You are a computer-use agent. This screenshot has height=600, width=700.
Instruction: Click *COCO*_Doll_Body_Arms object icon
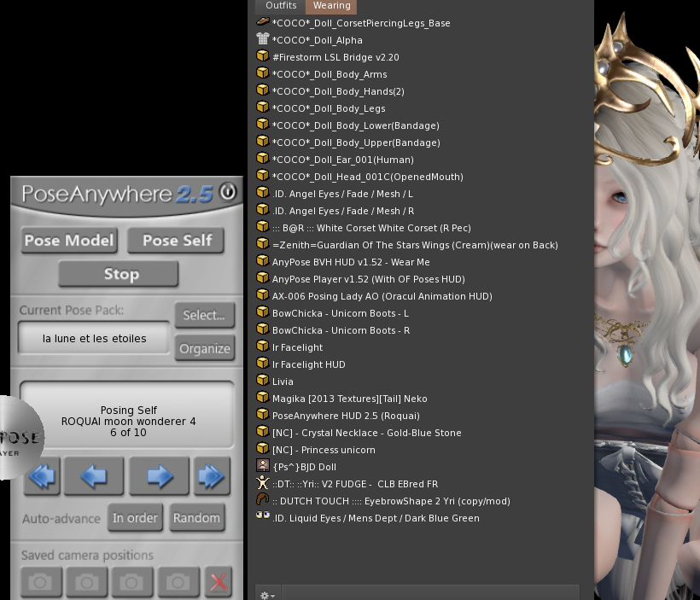tap(263, 73)
